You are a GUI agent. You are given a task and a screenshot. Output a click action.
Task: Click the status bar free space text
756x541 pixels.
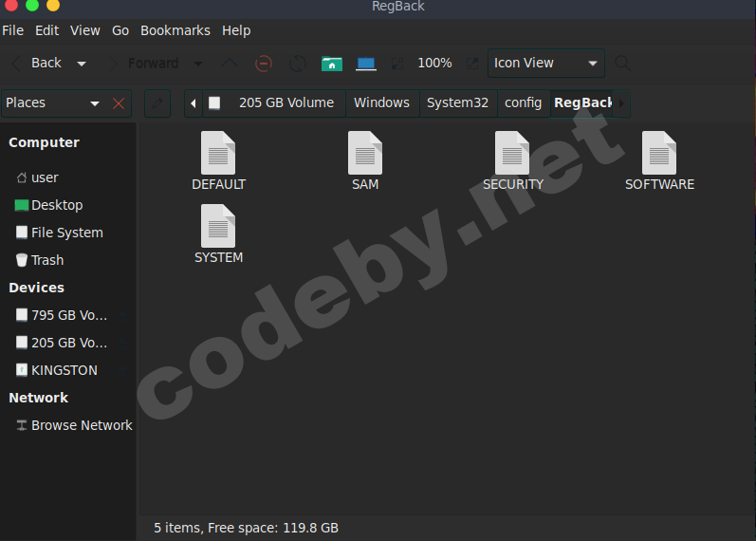tap(246, 528)
